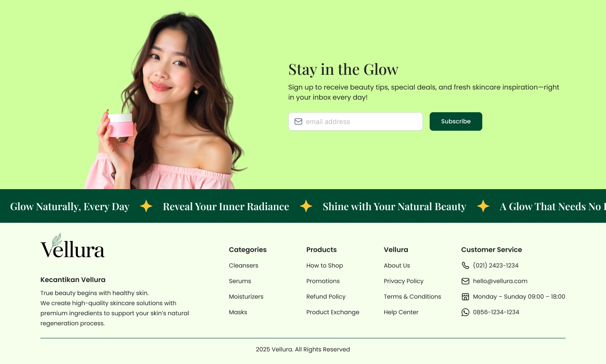Viewport: 606px width, 364px height.
Task: Click the star between the first two slogans
Action: pos(146,206)
